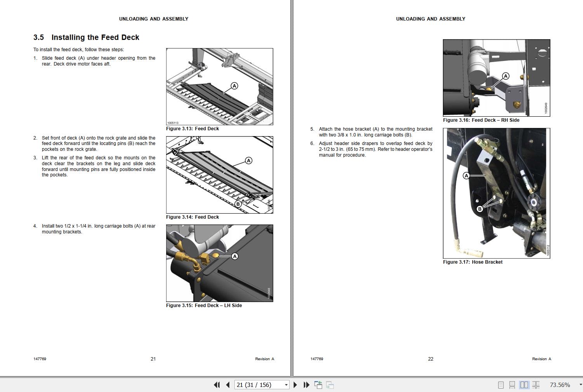Switch to continuous scrolling view

[512, 385]
